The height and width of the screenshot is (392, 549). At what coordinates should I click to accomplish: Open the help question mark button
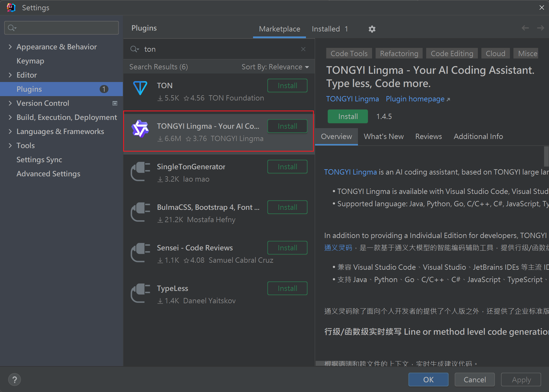15,379
